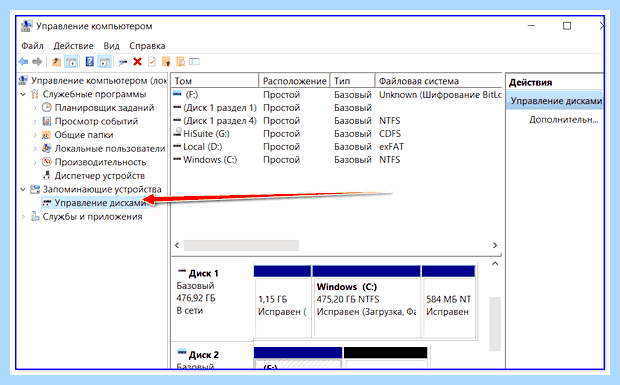
Task: Click the CDFS file system cell
Action: [390, 134]
